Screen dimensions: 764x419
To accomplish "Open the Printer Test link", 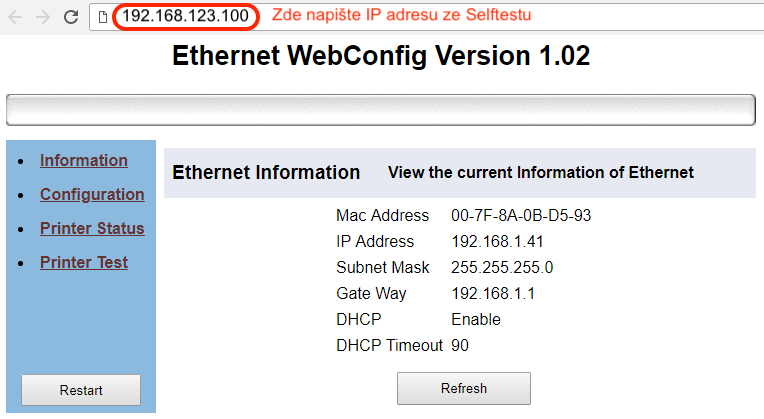I will (x=84, y=262).
